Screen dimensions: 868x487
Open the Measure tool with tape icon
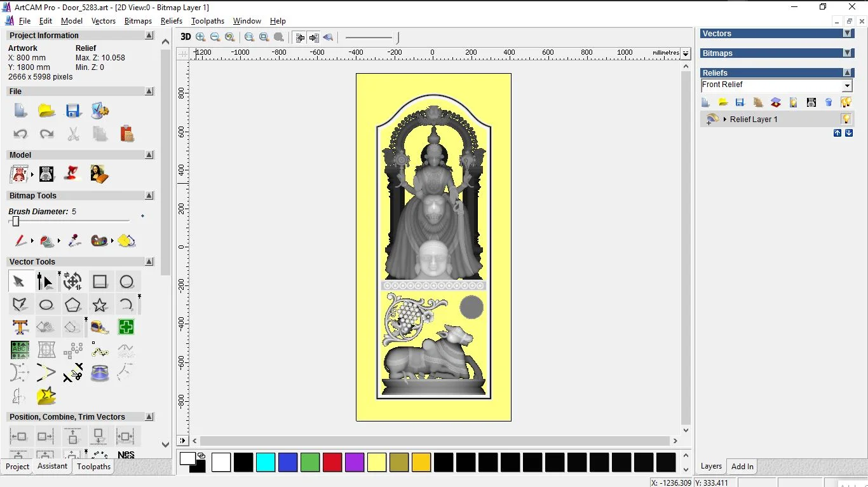pyautogui.click(x=100, y=327)
